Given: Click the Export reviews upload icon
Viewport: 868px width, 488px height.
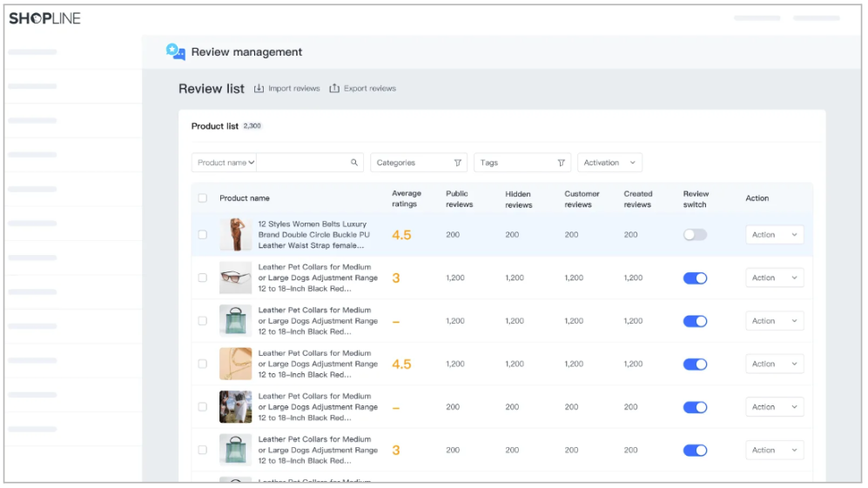Looking at the screenshot, I should point(334,89).
